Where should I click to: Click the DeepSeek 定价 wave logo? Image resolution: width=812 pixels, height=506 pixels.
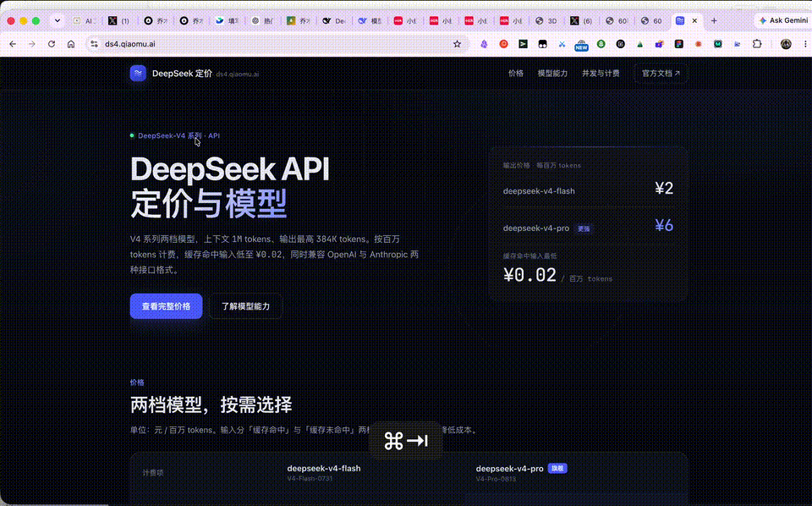[138, 73]
